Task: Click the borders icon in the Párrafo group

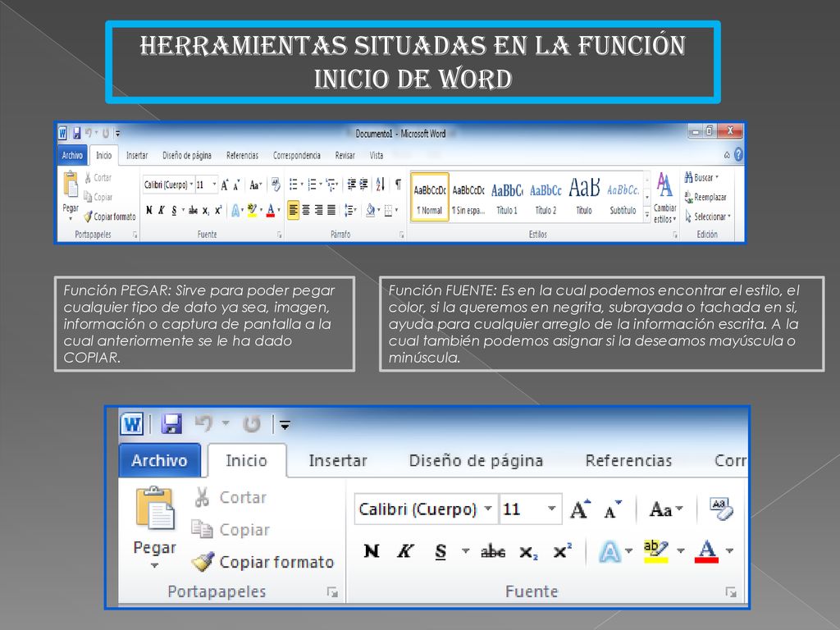Action: [x=389, y=210]
